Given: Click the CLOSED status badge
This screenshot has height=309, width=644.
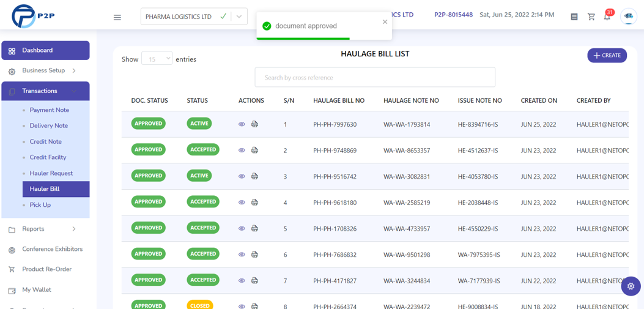Looking at the screenshot, I should coord(200,305).
